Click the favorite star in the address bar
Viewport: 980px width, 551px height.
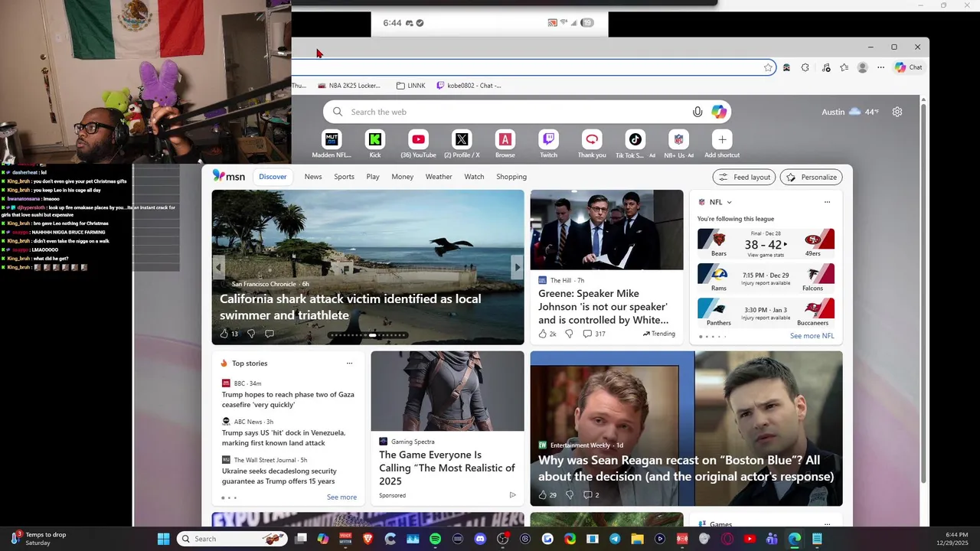(768, 67)
